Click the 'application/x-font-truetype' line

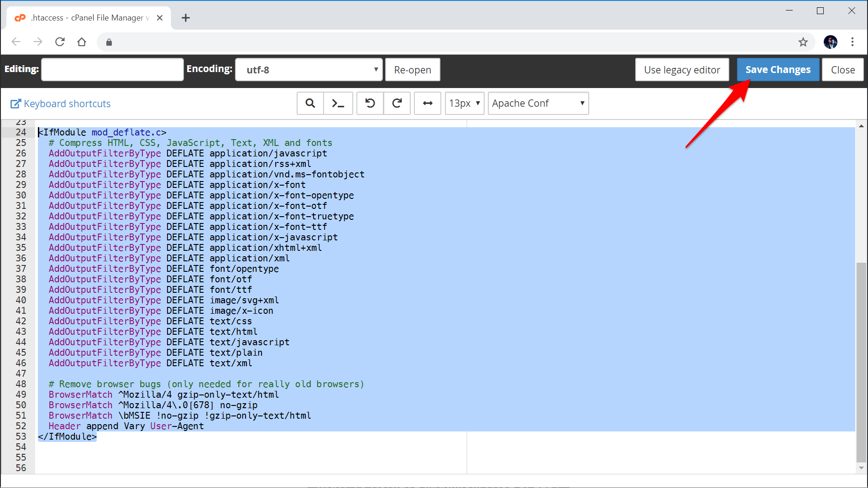(201, 216)
